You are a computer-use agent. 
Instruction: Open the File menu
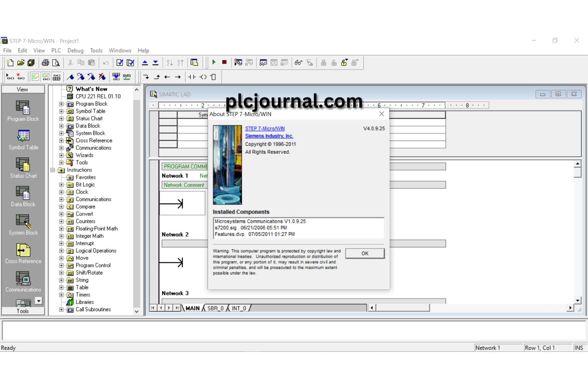pyautogui.click(x=7, y=50)
